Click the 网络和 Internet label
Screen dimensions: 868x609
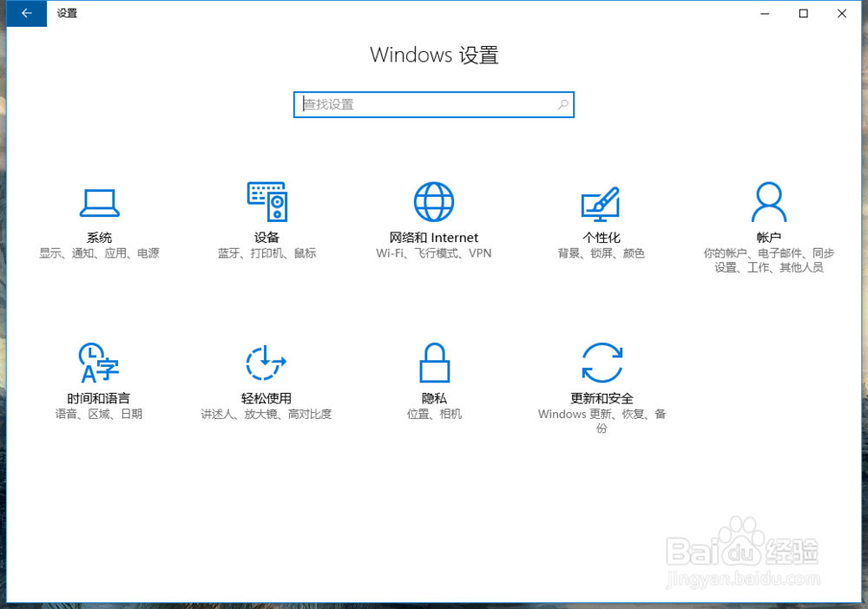tap(434, 238)
